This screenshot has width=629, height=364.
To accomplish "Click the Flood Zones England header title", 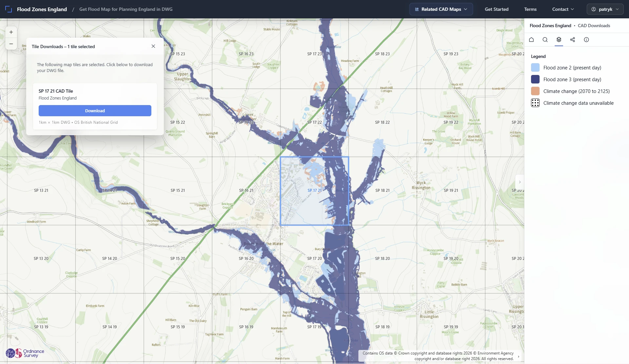I will tap(42, 9).
